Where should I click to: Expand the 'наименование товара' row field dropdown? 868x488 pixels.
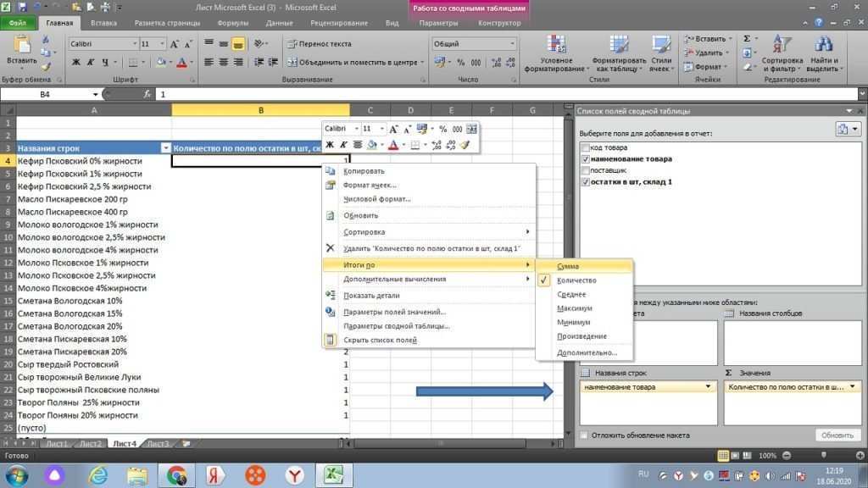[x=708, y=387]
